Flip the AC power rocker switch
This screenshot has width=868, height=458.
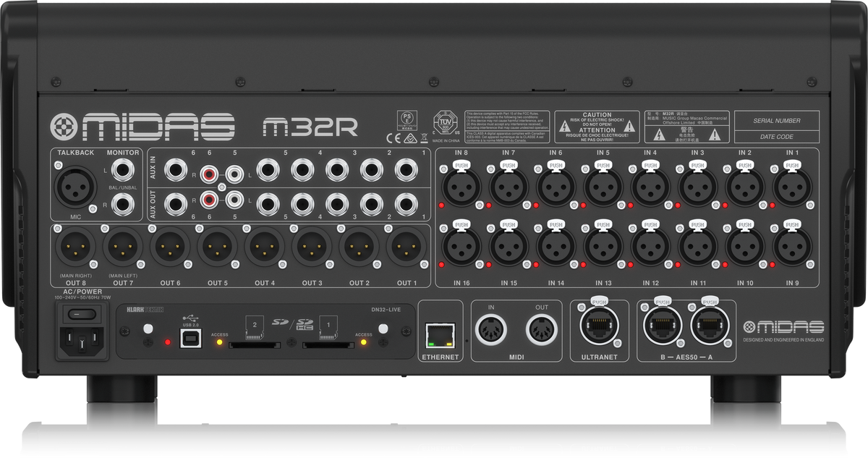pos(82,314)
